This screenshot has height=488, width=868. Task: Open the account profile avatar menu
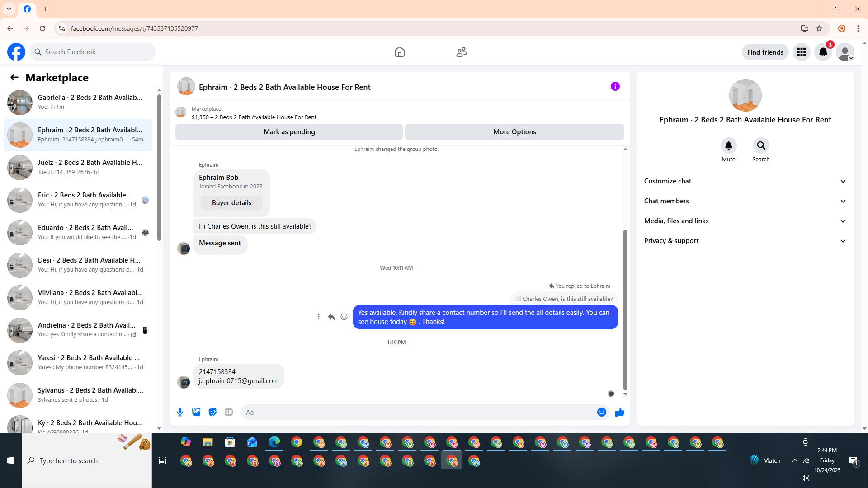coord(845,52)
